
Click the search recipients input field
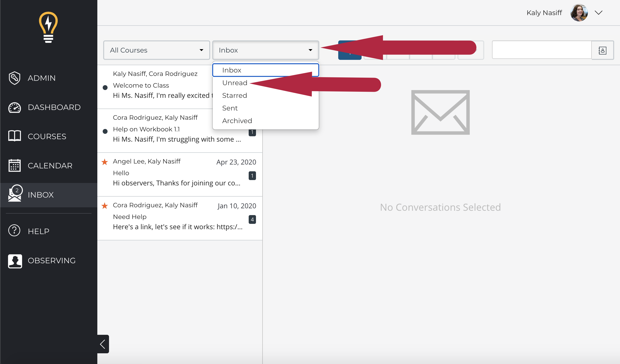click(542, 50)
